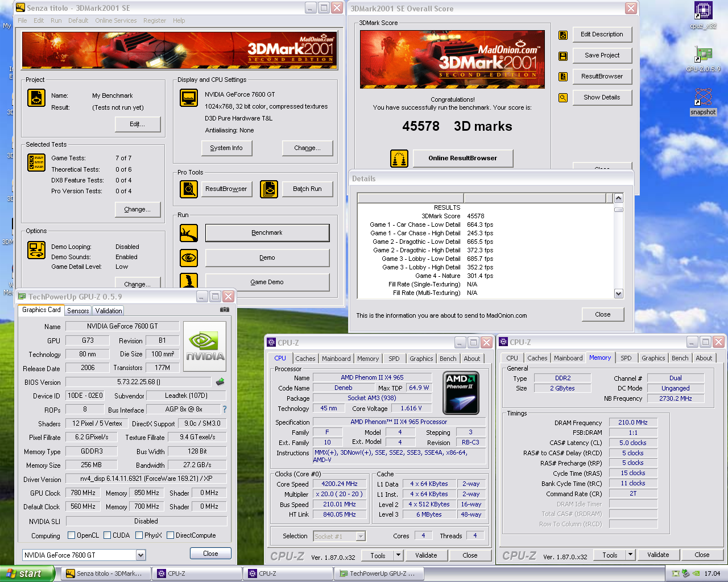
Task: Switch to the Sensors tab in GPU-Z
Action: (x=78, y=311)
